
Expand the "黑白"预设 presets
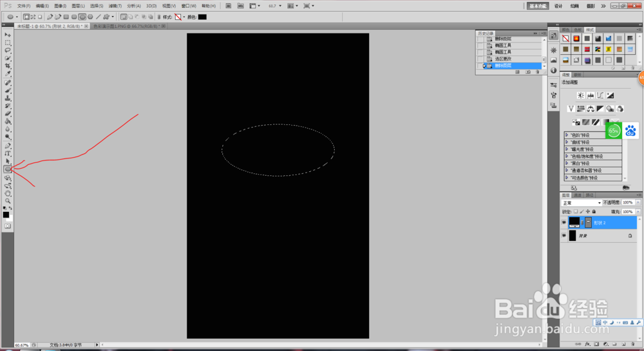point(567,164)
